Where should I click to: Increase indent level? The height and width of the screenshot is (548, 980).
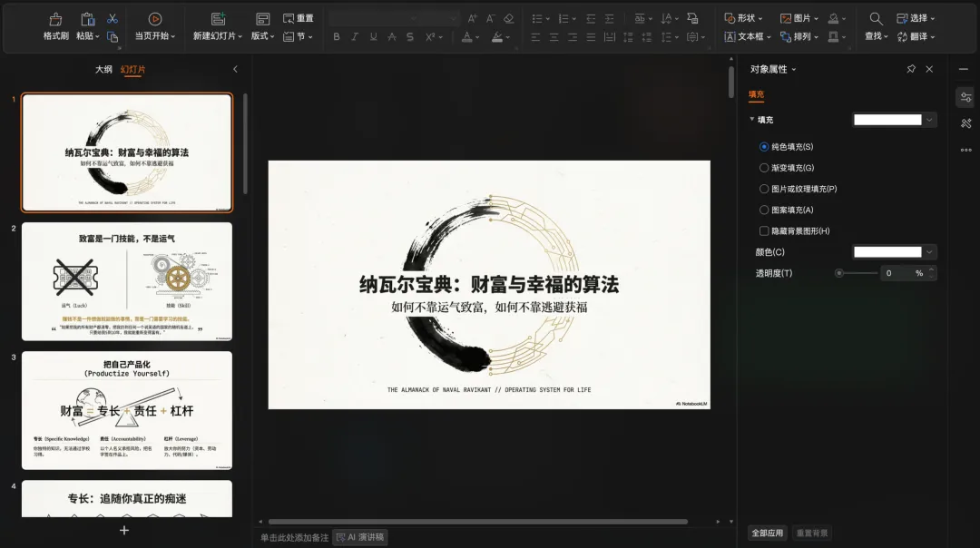[610, 19]
